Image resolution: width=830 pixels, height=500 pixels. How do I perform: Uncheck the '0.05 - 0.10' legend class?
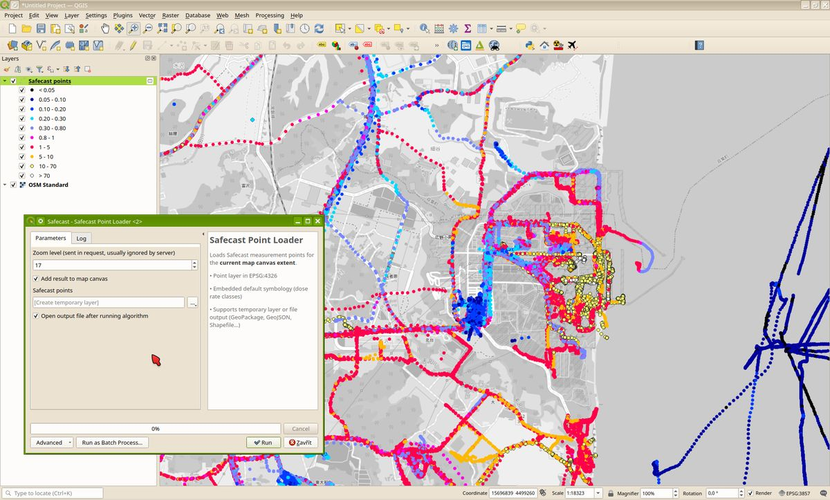point(22,100)
